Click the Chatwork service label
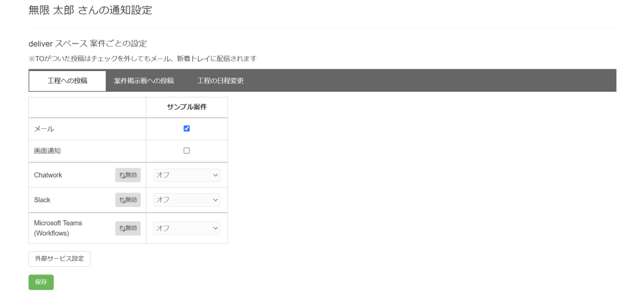 coord(48,175)
